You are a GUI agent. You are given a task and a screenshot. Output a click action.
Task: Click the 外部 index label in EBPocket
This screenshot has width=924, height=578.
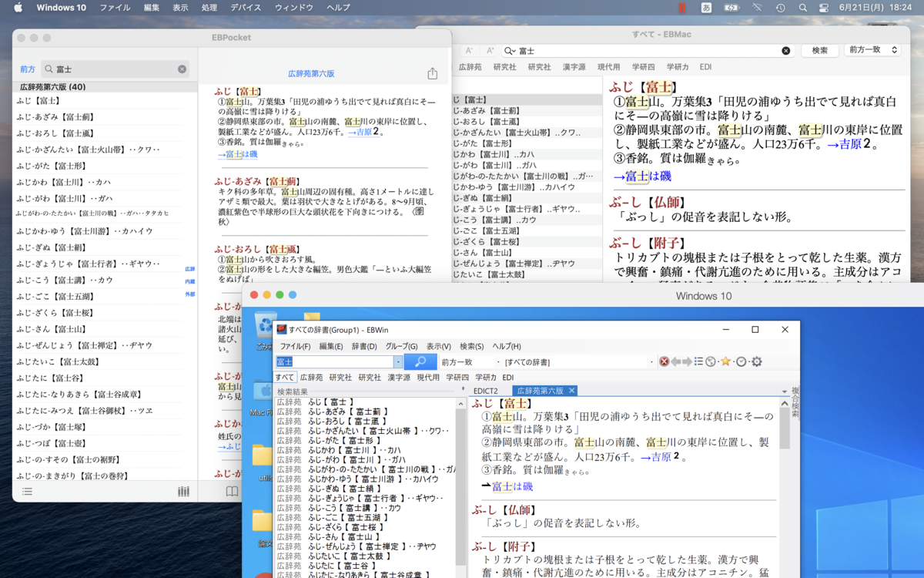coord(190,294)
